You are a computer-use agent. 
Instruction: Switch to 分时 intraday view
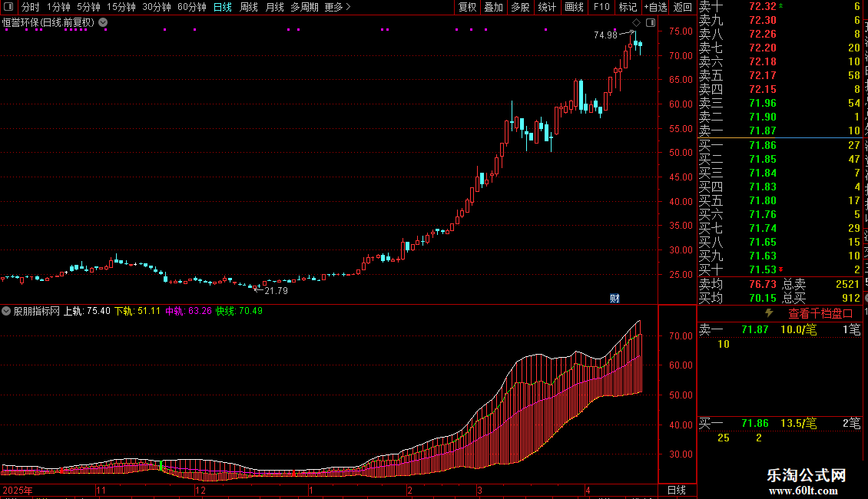pyautogui.click(x=31, y=7)
